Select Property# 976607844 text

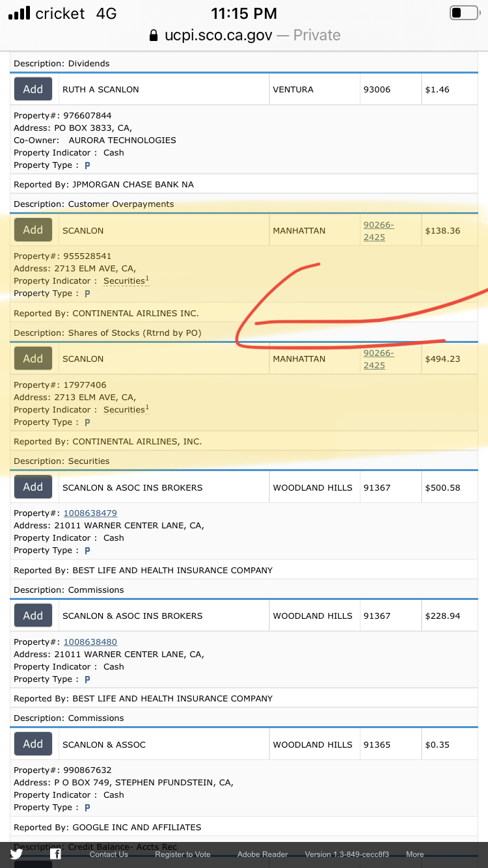coord(62,116)
